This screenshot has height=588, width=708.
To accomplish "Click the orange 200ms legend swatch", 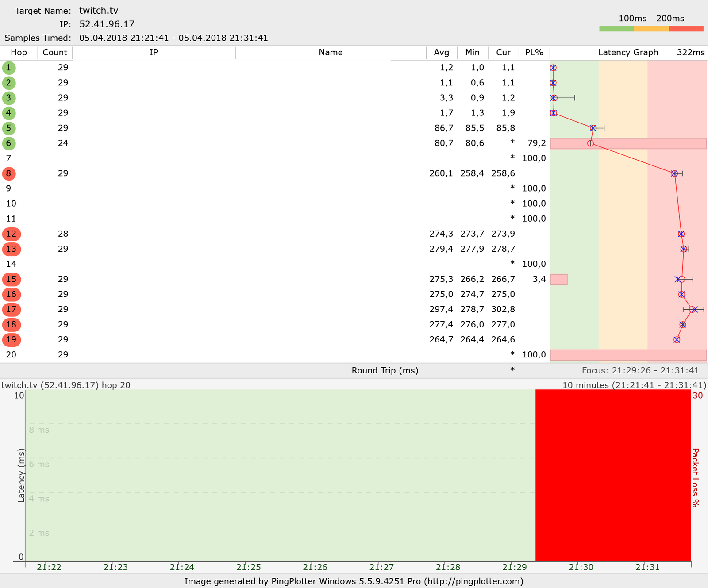I will click(x=651, y=29).
